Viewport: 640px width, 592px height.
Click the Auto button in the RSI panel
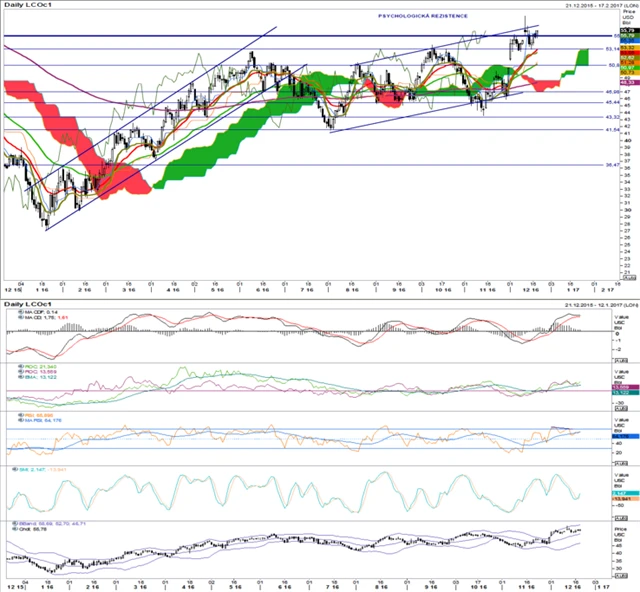620,463
